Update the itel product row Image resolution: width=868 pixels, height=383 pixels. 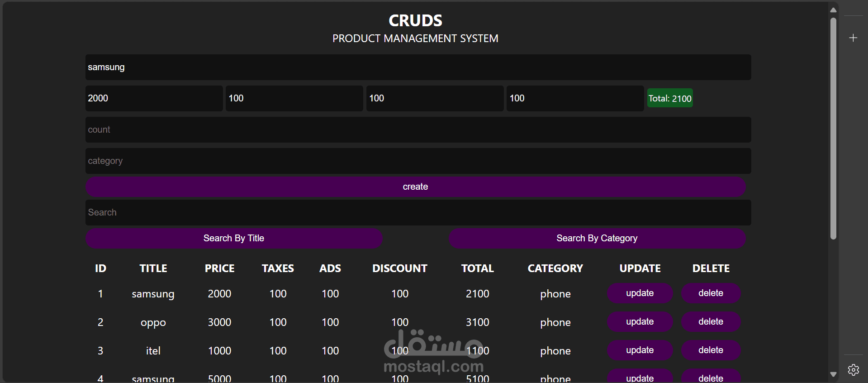[x=640, y=350]
